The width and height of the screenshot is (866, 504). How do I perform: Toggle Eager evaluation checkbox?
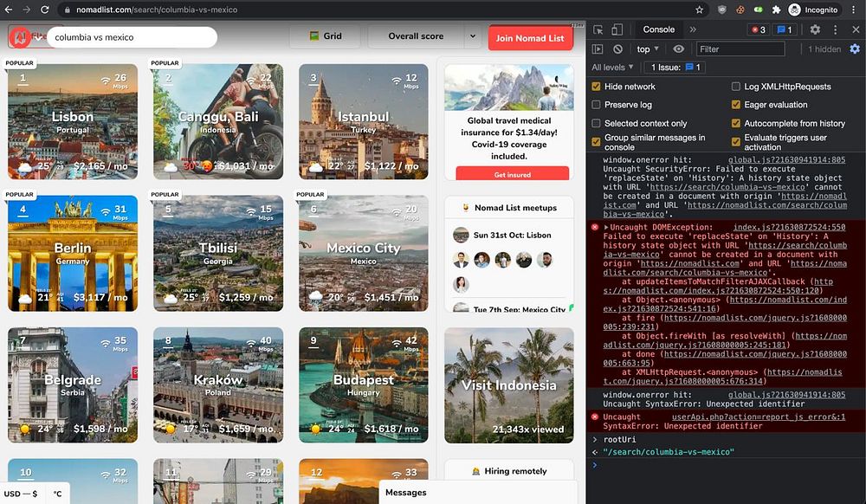pyautogui.click(x=735, y=104)
